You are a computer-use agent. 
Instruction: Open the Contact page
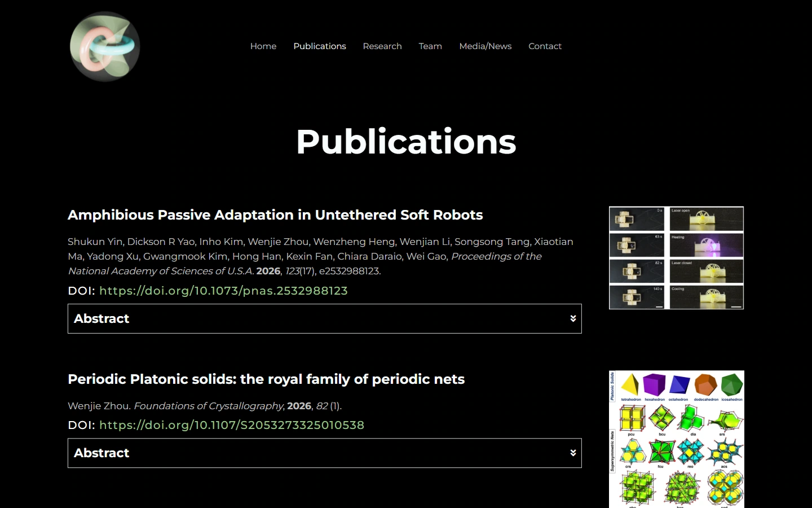(x=545, y=46)
